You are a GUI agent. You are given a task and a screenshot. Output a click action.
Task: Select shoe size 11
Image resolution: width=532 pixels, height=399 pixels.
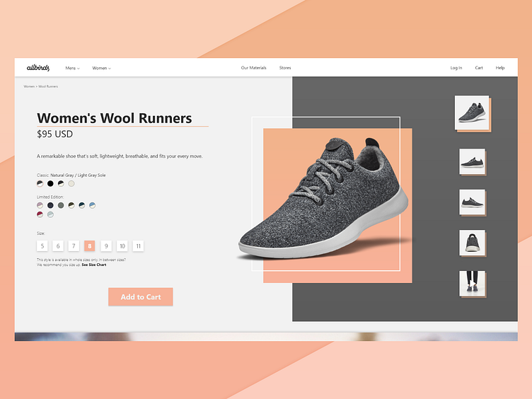(138, 246)
